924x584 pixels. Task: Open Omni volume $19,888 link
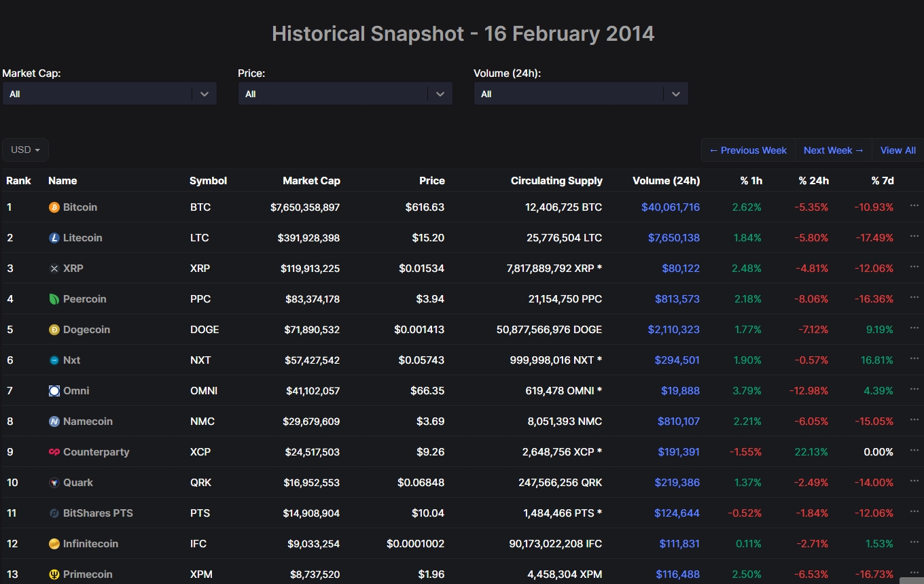point(680,391)
